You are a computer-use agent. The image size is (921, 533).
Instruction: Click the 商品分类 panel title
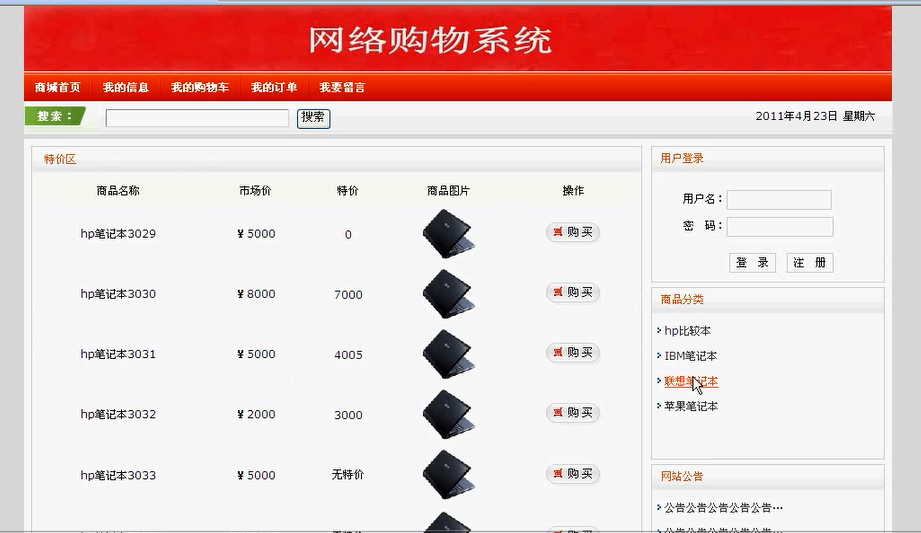[682, 299]
